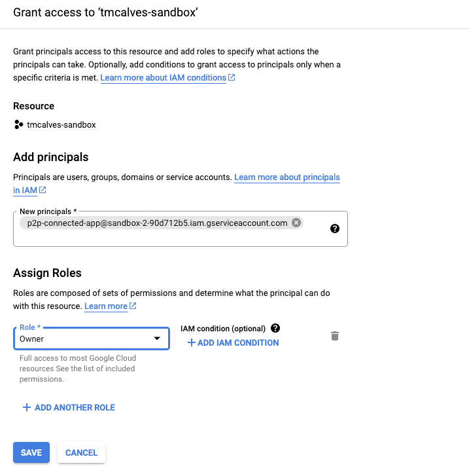Image resolution: width=469 pixels, height=476 pixels.
Task: Open the Role dropdown showing Owner
Action: pos(91,339)
